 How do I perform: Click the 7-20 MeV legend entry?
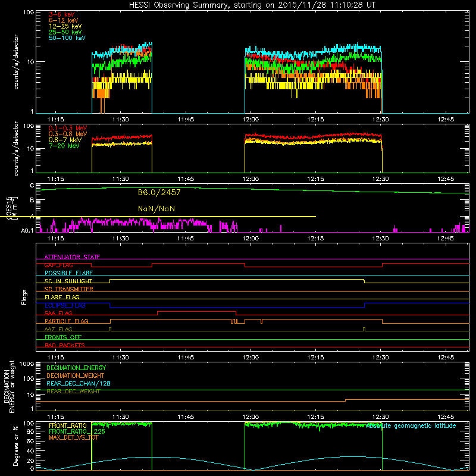click(64, 146)
